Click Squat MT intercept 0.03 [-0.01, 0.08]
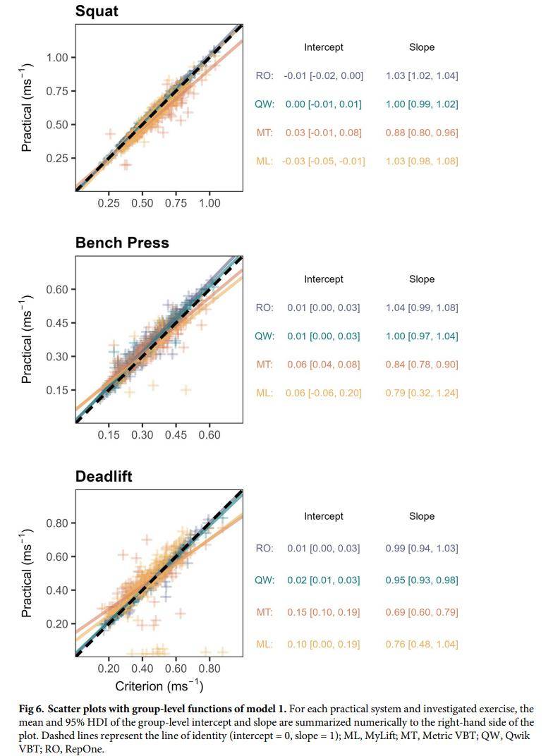The width and height of the screenshot is (553, 756). click(x=324, y=133)
